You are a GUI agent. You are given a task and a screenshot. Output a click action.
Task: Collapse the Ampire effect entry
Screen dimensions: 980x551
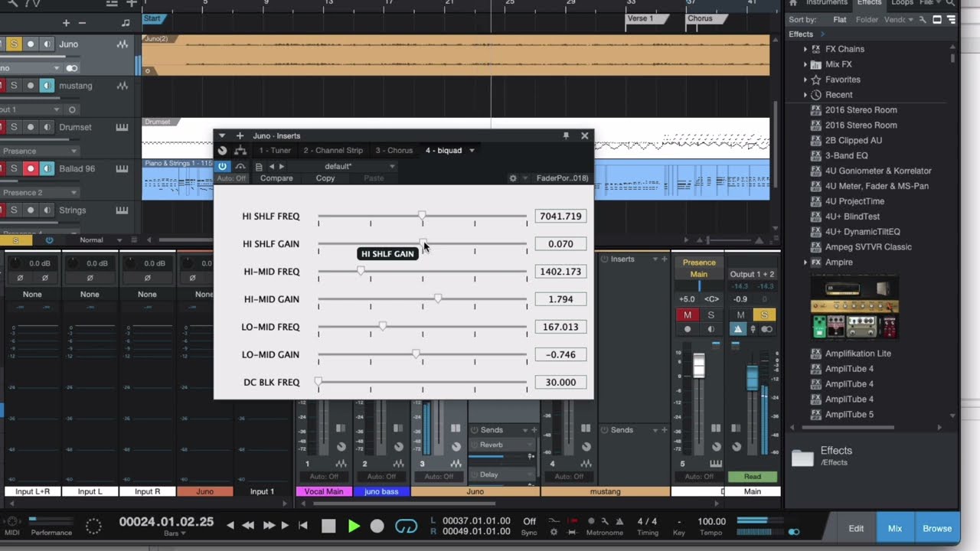(805, 262)
